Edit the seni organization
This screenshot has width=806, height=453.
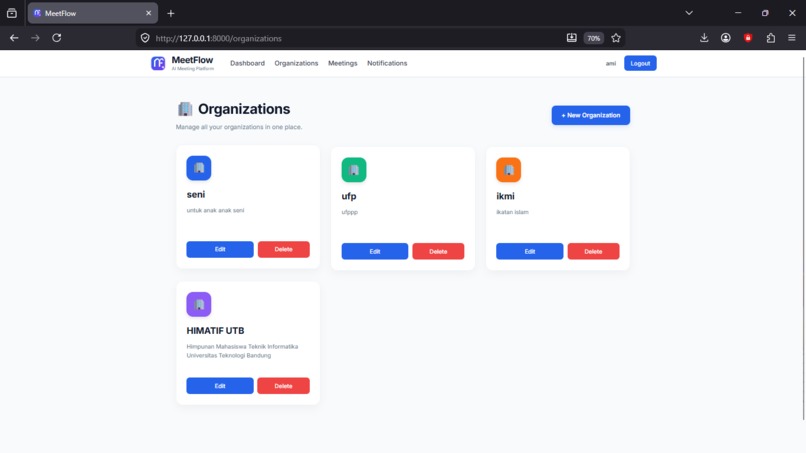220,249
